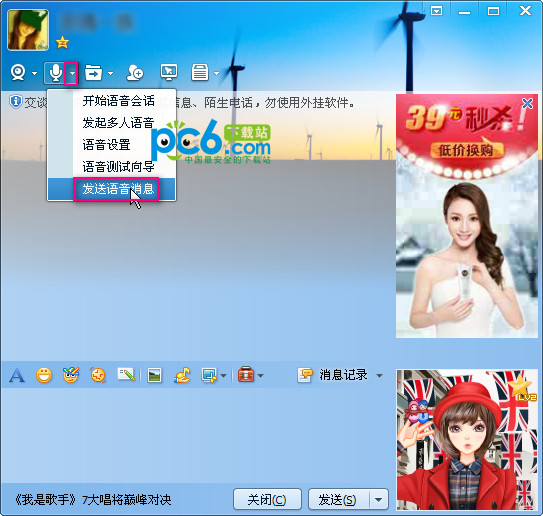Screen dimensions: 543x516
Task: Launch remote desktop assistance icon
Action: tap(169, 72)
